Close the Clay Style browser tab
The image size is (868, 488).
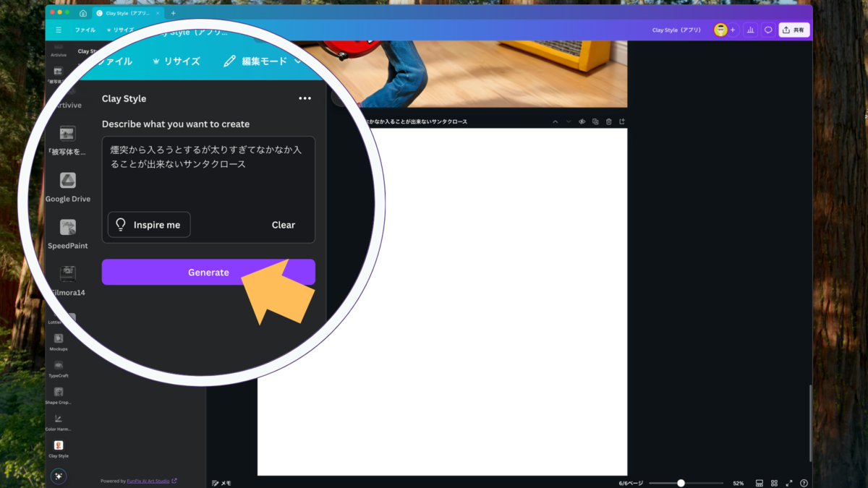[x=158, y=13]
